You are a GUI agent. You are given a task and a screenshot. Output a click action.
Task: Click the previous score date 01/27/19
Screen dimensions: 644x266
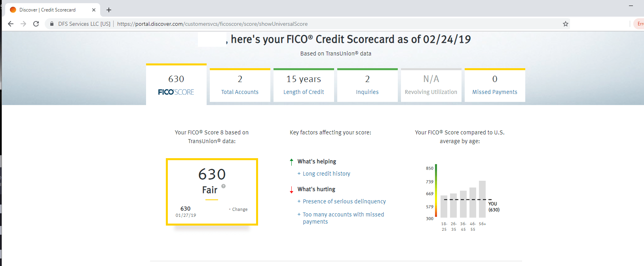[x=186, y=215]
